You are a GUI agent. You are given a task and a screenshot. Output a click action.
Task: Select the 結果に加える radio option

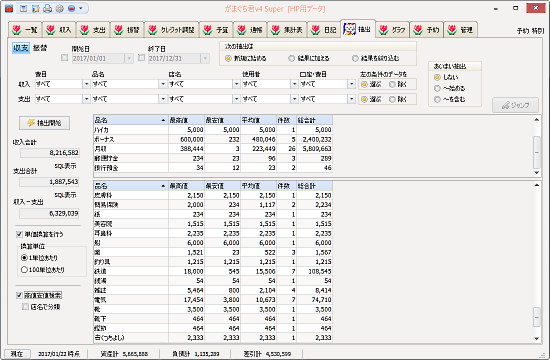tap(309, 58)
